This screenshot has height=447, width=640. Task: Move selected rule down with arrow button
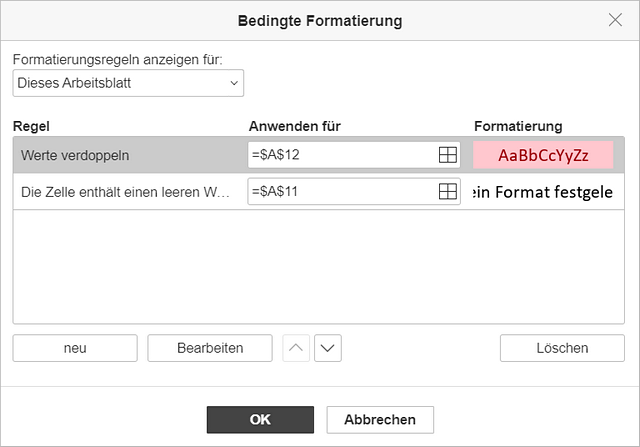328,348
